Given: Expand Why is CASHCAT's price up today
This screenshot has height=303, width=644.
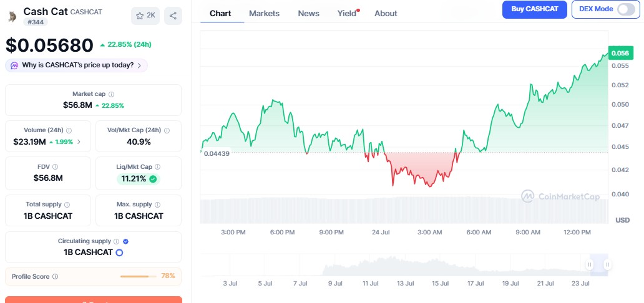Looking at the screenshot, I should click(x=76, y=65).
